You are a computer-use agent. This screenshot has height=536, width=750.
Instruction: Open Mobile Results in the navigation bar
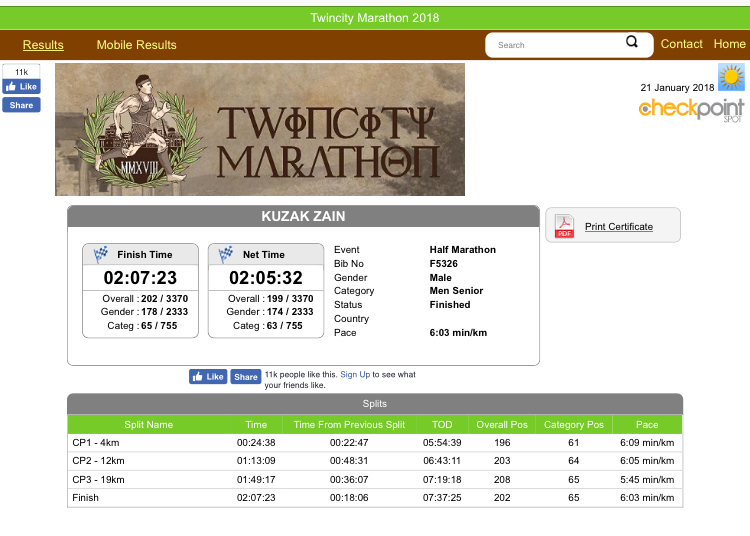pos(136,45)
